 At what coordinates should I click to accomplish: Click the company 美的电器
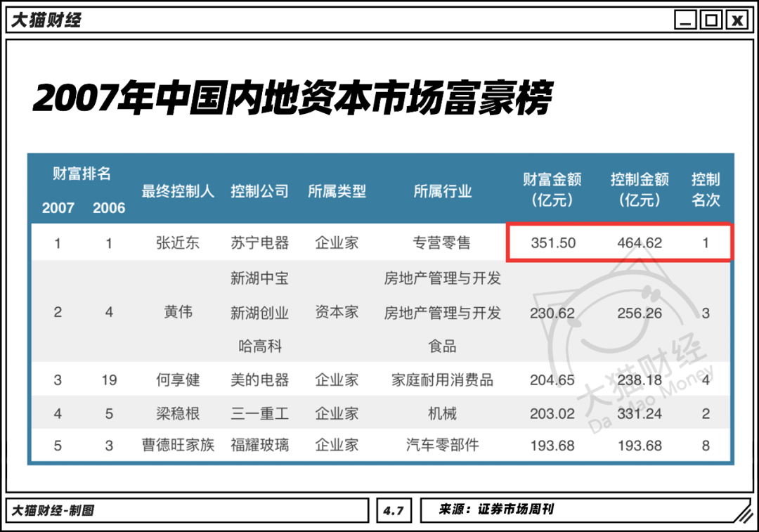pyautogui.click(x=259, y=380)
